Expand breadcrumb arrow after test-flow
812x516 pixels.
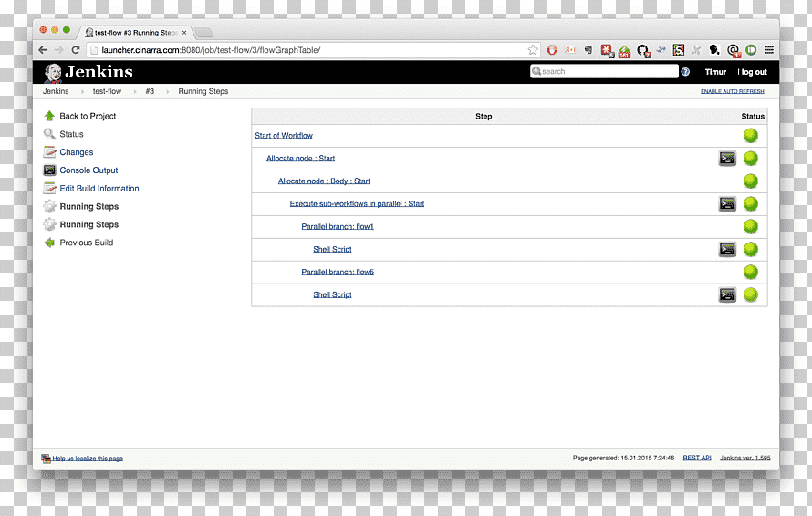[135, 91]
